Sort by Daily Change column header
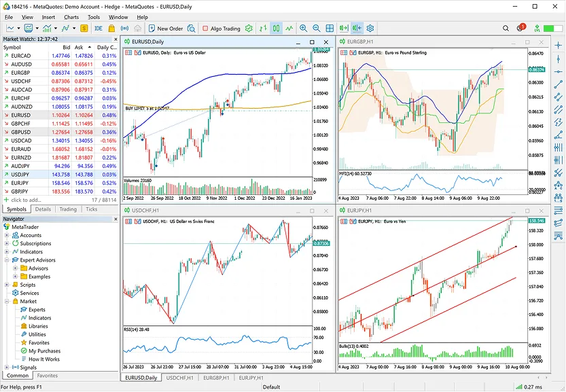Screen dimensions: 566x392 tap(107, 48)
